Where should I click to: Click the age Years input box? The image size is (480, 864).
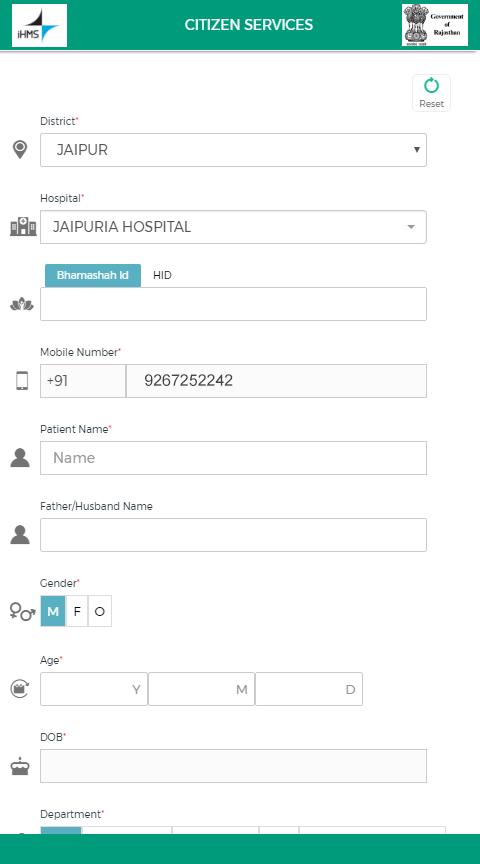point(94,689)
